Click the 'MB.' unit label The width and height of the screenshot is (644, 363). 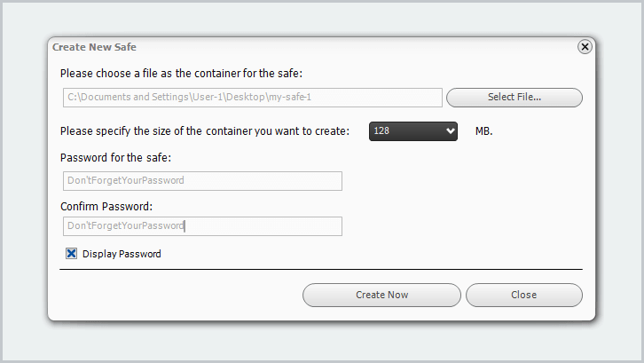click(x=483, y=131)
